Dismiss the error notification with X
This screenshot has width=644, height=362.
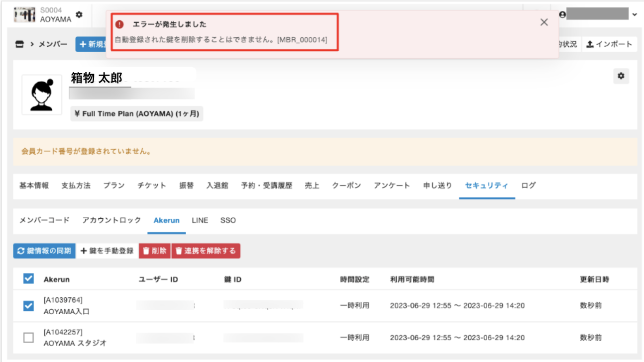pos(544,22)
